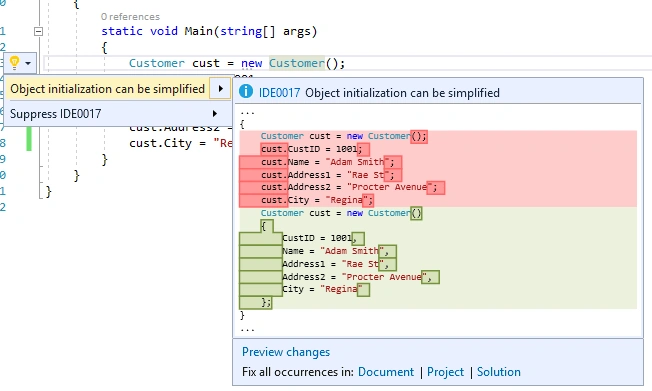Select "Object initialization can be simplified" menu item
The width and height of the screenshot is (652, 391).
pos(108,89)
